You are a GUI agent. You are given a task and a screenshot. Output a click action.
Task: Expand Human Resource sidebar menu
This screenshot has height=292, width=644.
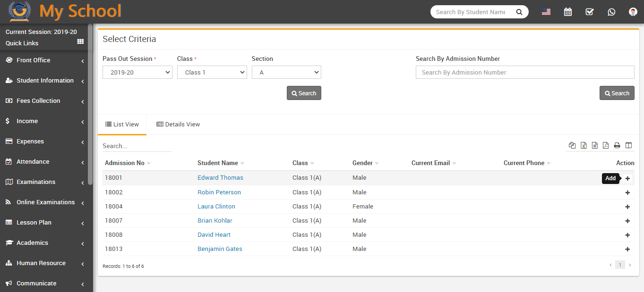pyautogui.click(x=43, y=263)
